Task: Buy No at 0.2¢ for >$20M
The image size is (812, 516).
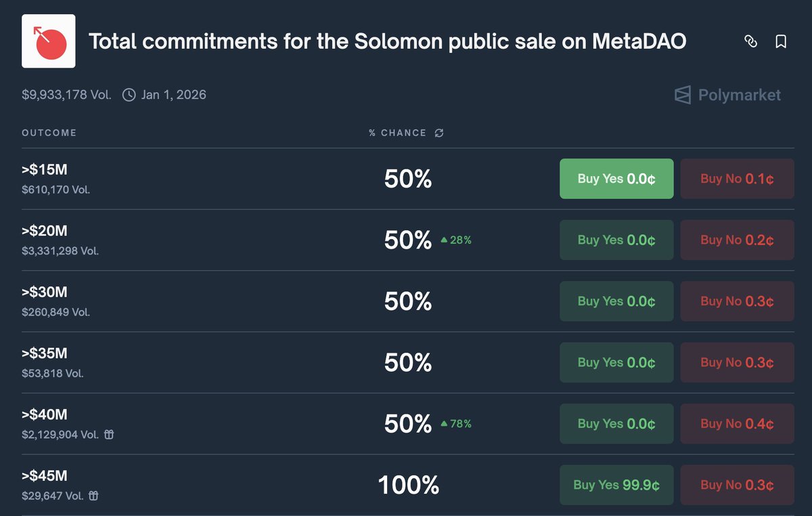Action: click(x=737, y=240)
